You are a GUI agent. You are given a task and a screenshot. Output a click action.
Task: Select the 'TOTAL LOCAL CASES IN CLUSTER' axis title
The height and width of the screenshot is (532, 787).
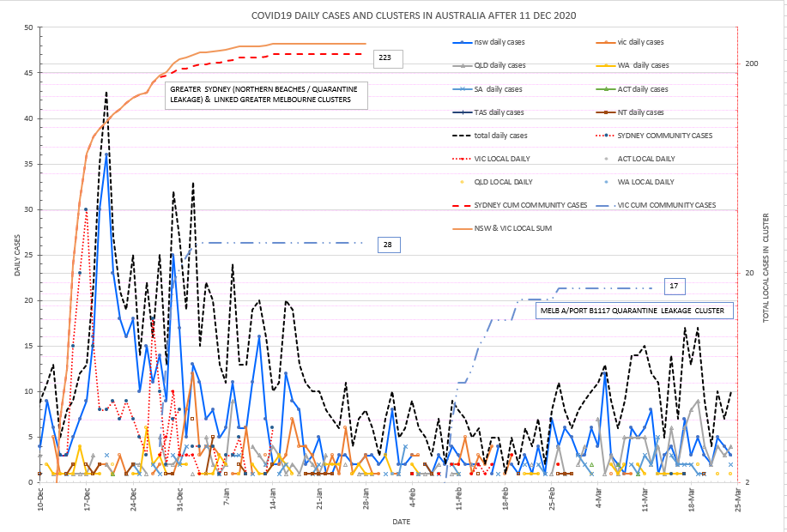[x=766, y=268]
